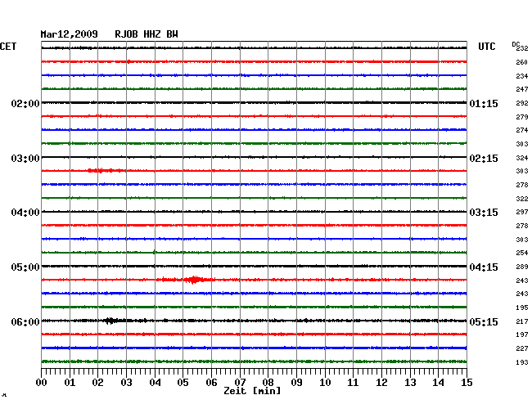Click minute 02 on the time axis
This screenshot has width=532, height=404.
[x=97, y=383]
